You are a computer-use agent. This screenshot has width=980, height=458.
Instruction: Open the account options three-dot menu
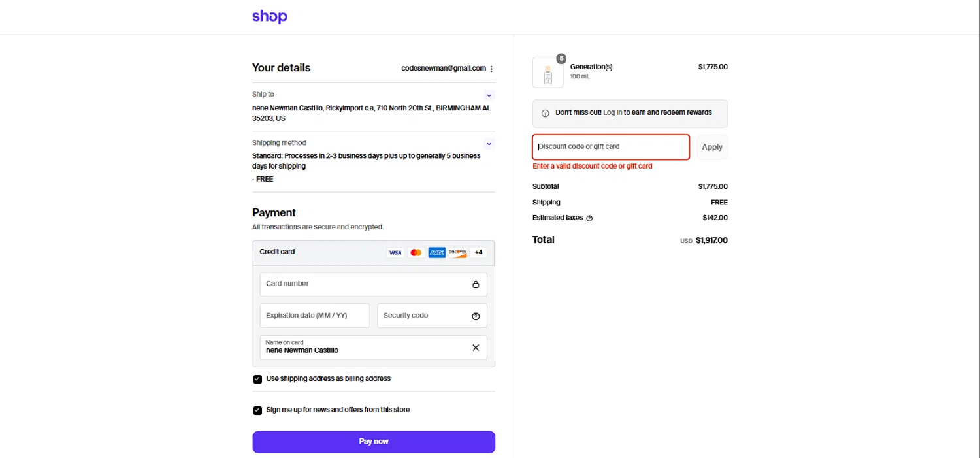tap(491, 69)
